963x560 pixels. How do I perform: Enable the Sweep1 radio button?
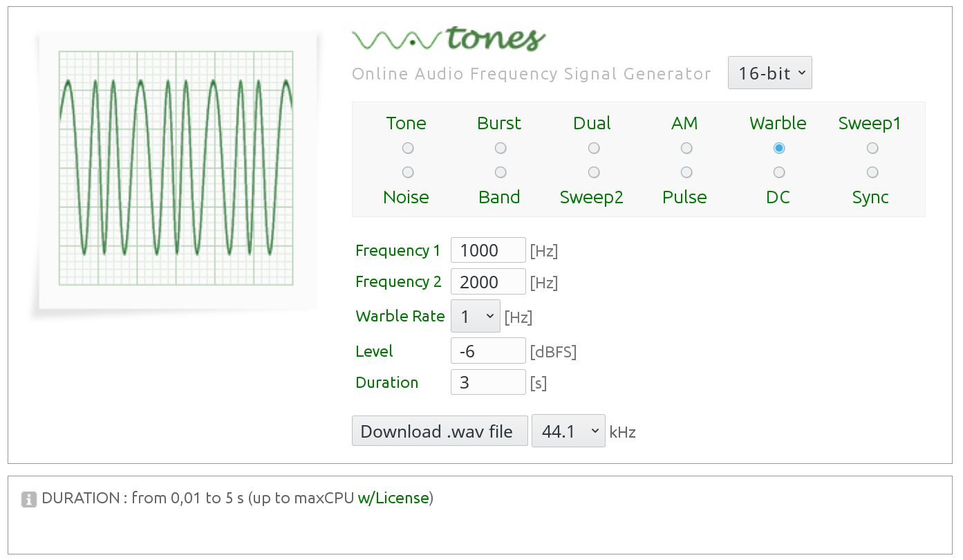[872, 148]
